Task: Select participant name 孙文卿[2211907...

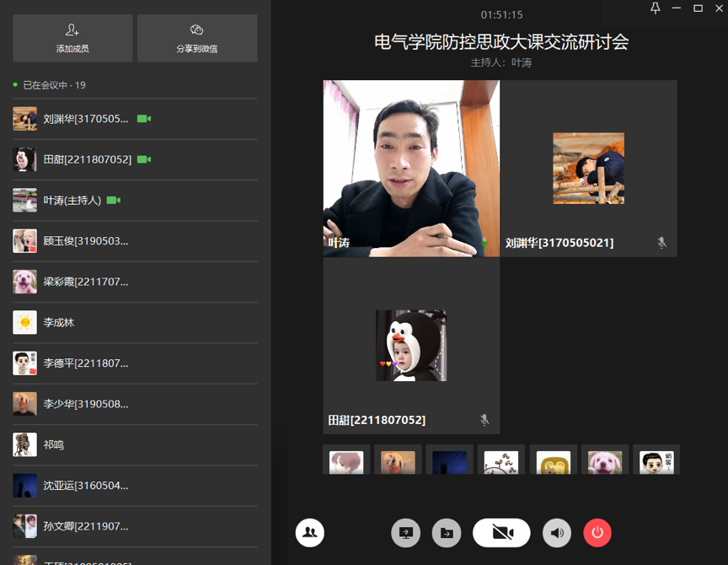Action: click(86, 526)
